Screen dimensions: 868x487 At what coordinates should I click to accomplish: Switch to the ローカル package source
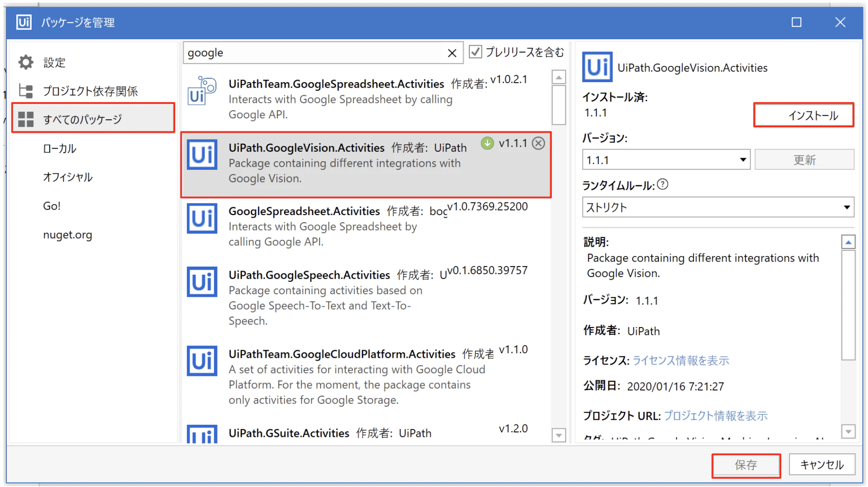click(60, 149)
